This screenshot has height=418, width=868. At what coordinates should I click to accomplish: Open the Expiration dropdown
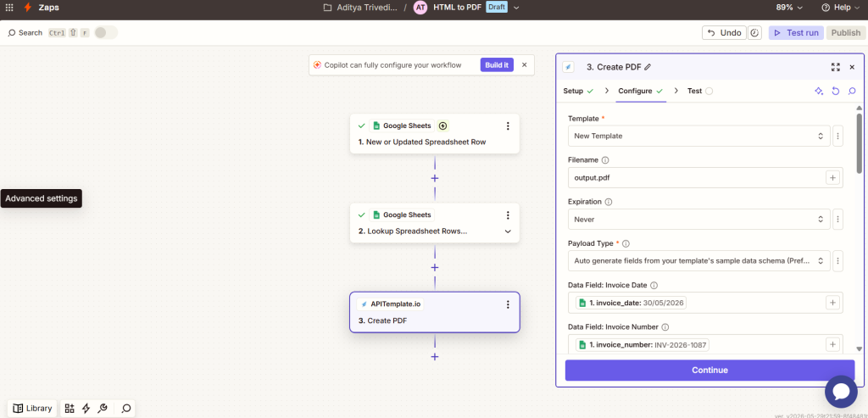pyautogui.click(x=698, y=220)
